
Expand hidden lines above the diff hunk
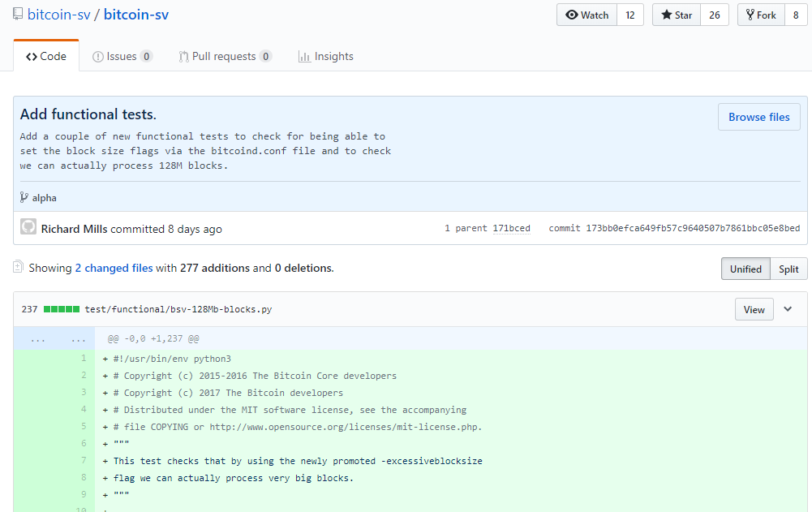(54, 338)
